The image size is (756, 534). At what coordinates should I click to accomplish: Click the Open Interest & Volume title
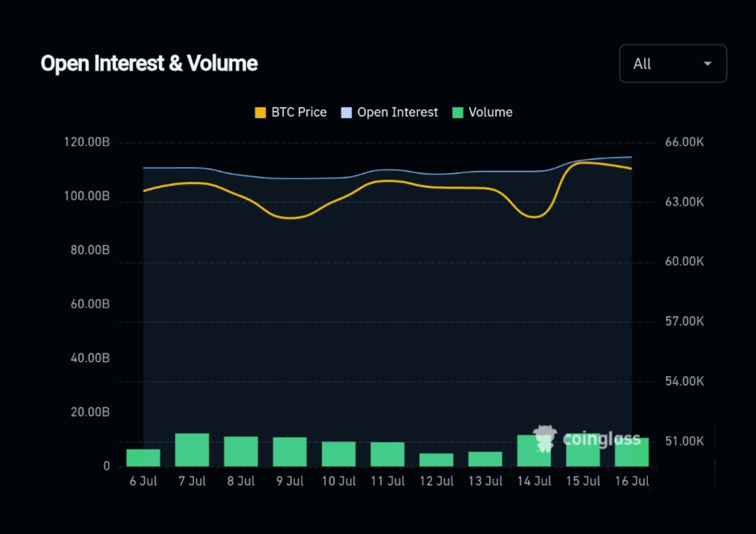[149, 63]
